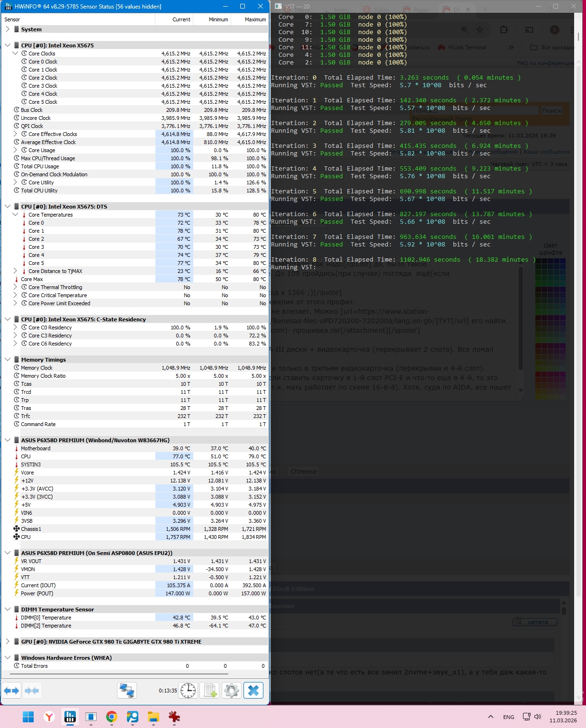This screenshot has height=728, width=586.
Task: Collapse the CPU [#0]: Intel Xeon X5675 group
Action: click(8, 45)
